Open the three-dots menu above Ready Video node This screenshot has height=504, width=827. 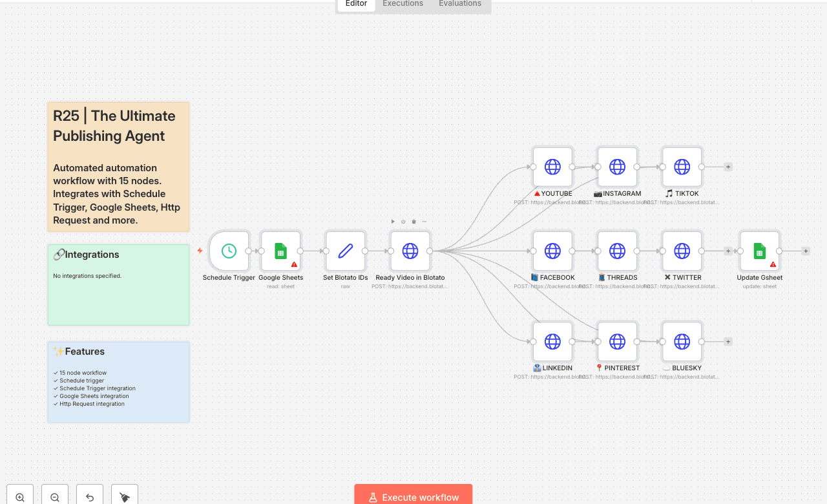[424, 222]
